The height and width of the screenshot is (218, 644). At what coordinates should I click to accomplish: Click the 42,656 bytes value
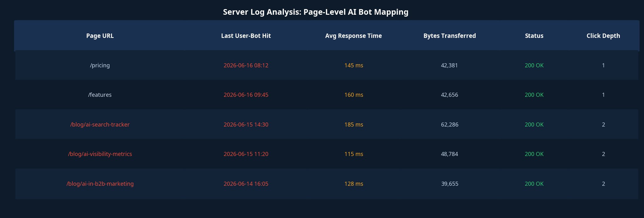click(450, 95)
